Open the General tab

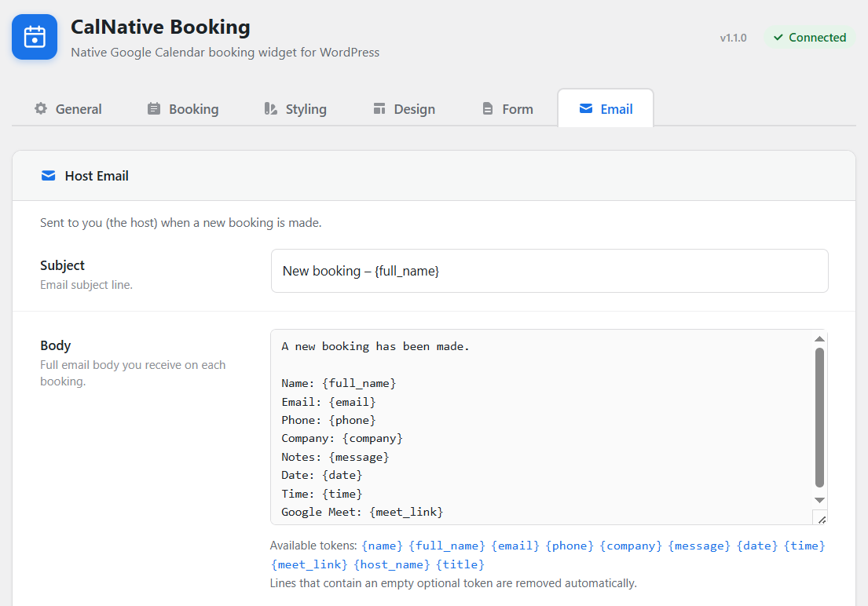(68, 109)
